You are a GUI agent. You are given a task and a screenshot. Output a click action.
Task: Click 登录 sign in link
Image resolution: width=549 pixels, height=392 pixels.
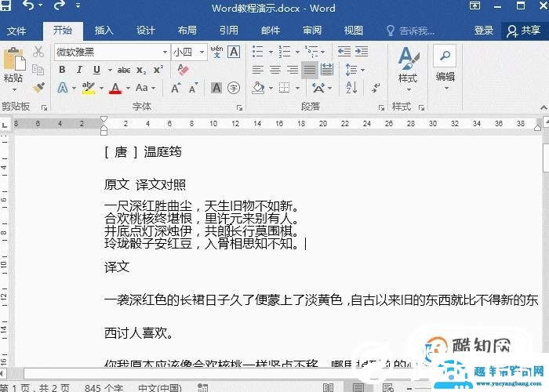click(x=484, y=31)
